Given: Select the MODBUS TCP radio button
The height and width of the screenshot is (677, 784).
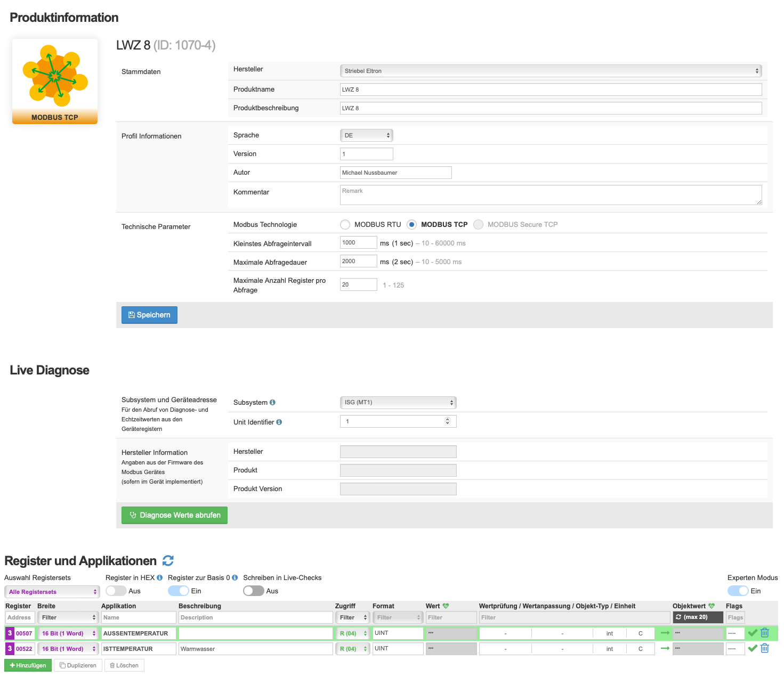Looking at the screenshot, I should click(x=412, y=225).
